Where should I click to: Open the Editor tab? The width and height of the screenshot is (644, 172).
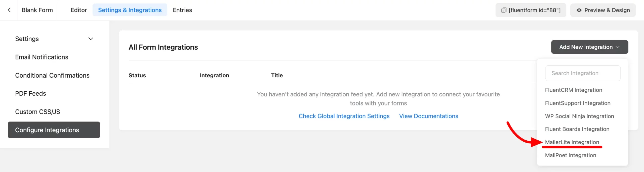click(x=78, y=10)
